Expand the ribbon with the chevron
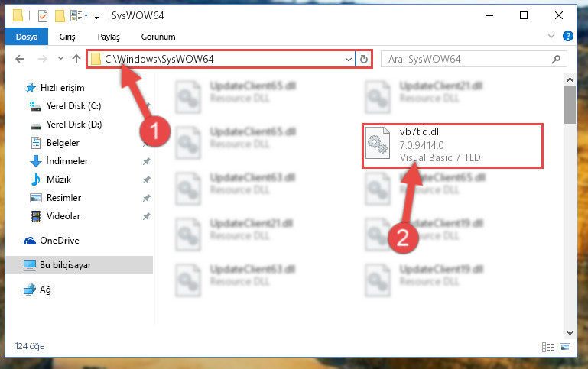 click(x=551, y=36)
